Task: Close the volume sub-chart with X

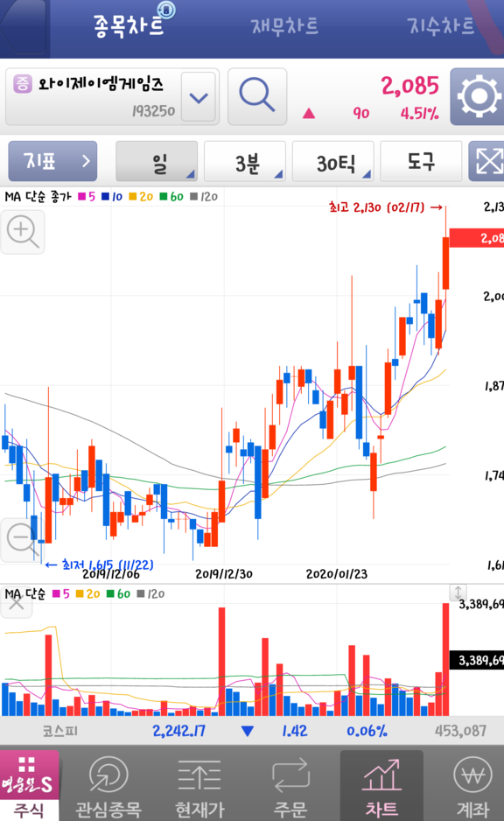Action: tap(17, 603)
